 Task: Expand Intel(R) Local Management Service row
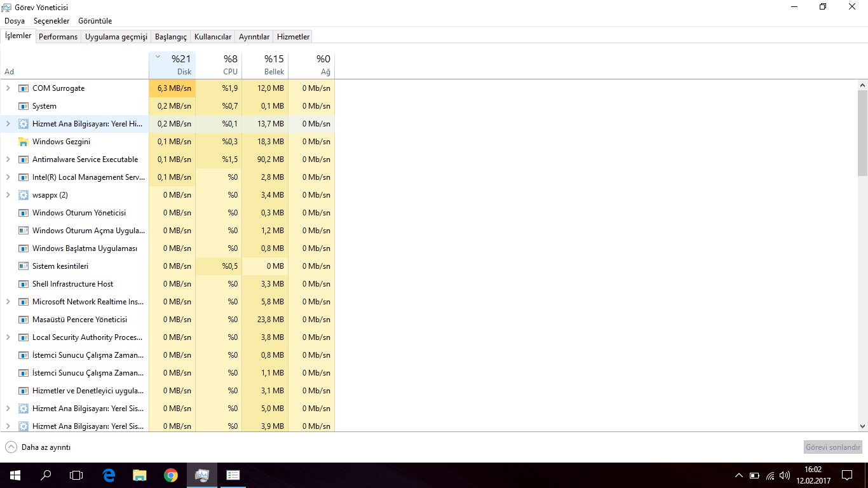click(8, 177)
